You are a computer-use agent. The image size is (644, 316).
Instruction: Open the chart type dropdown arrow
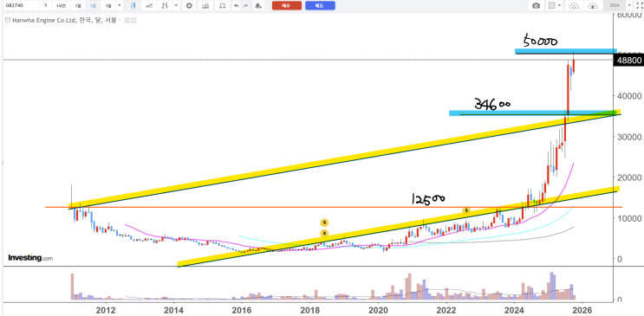click(x=176, y=6)
